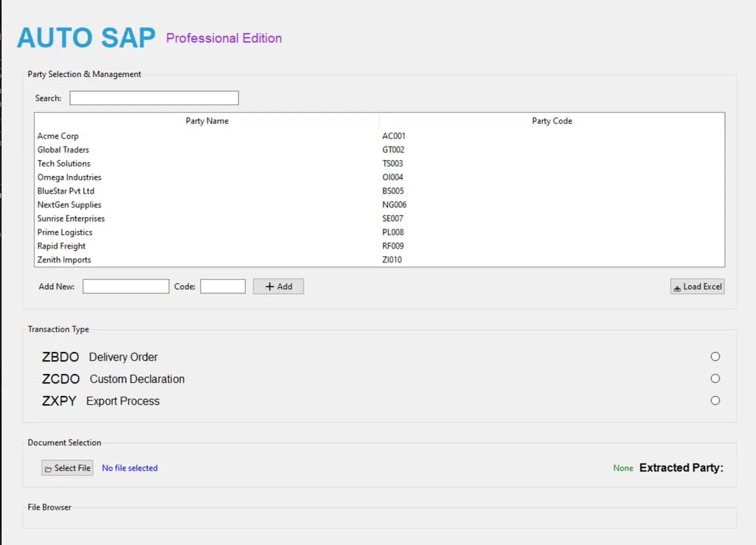The height and width of the screenshot is (545, 756).
Task: Click the Add New party name field
Action: [126, 286]
